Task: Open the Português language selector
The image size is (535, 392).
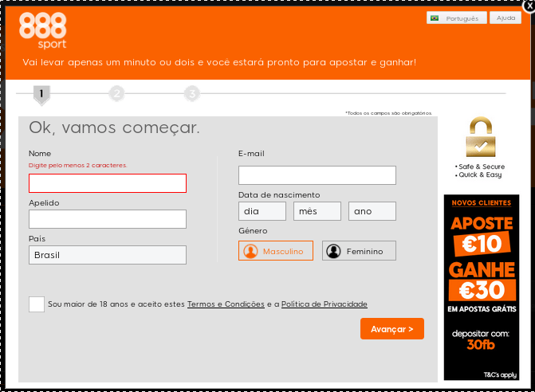Action: point(457,18)
